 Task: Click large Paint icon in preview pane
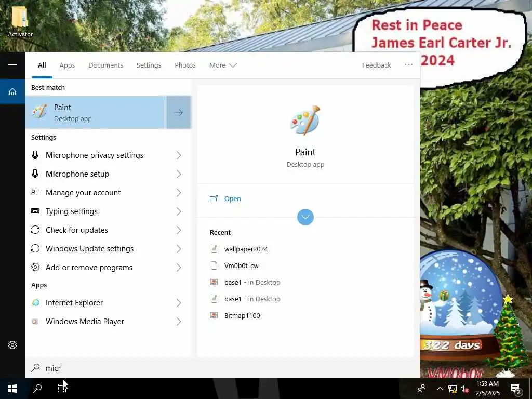coord(305,120)
